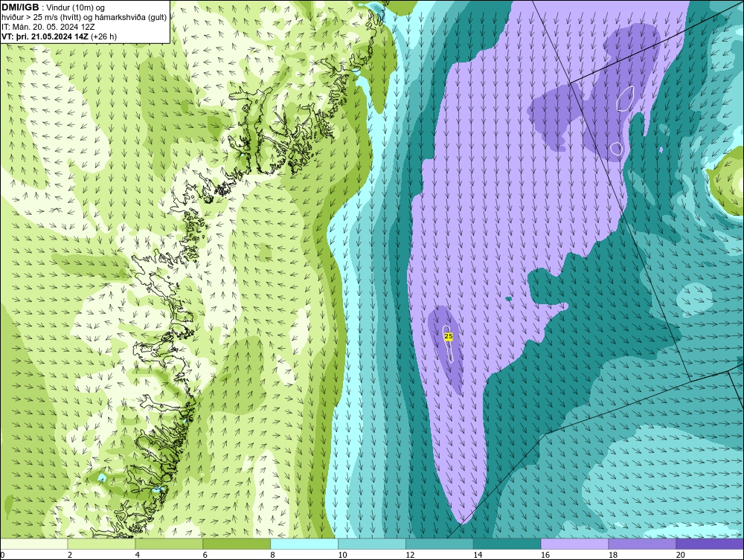Click the legend value 8
Viewport: 744px width, 560px height.
tap(273, 555)
